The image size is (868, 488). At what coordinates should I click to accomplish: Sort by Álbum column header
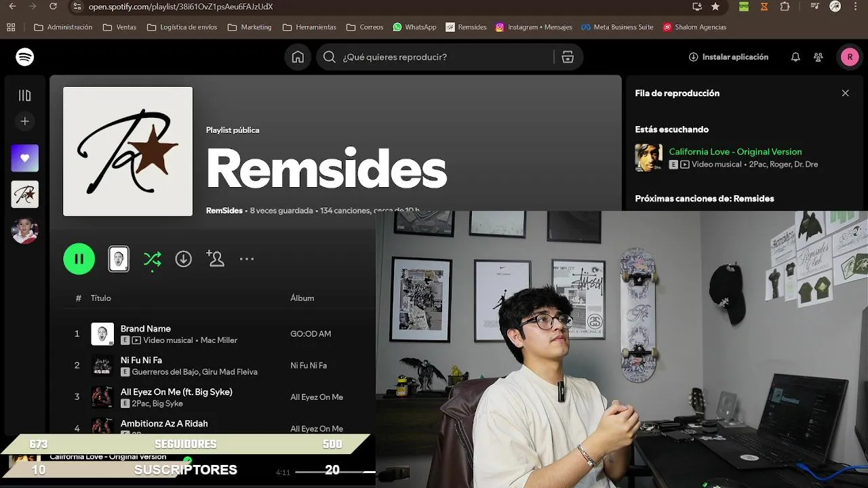click(x=302, y=298)
